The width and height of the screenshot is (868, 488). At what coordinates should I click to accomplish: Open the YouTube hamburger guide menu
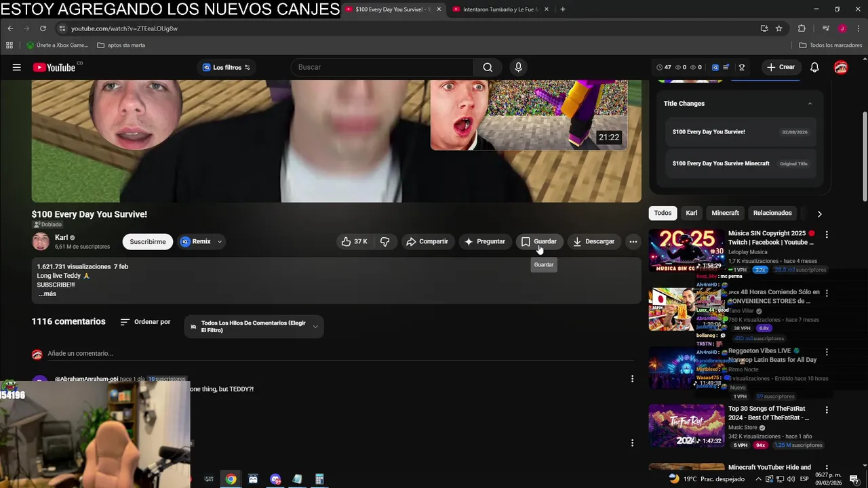point(16,67)
